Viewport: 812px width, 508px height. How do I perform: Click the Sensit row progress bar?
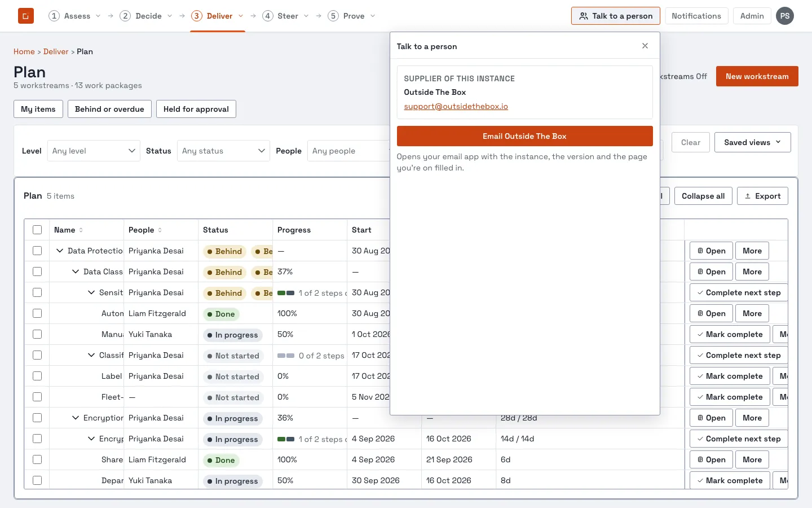click(x=286, y=294)
